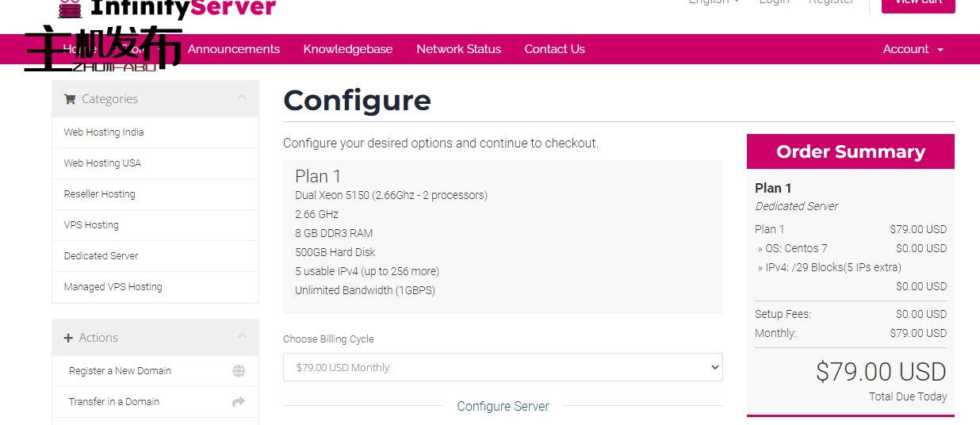The width and height of the screenshot is (980, 425).
Task: Click the globe icon for Register Domain
Action: 239,371
